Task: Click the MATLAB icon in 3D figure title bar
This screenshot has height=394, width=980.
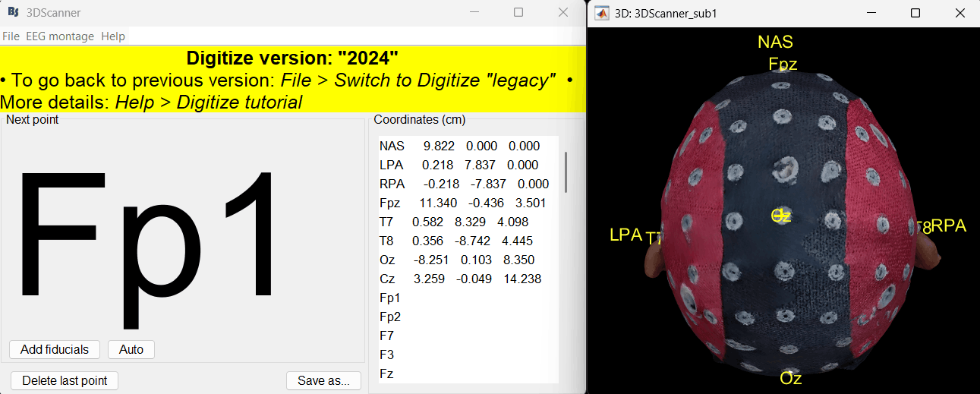Action: tap(602, 13)
